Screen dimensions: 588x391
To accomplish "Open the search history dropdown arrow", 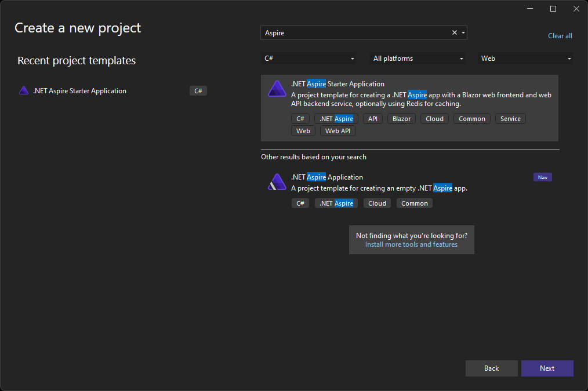I will [462, 33].
